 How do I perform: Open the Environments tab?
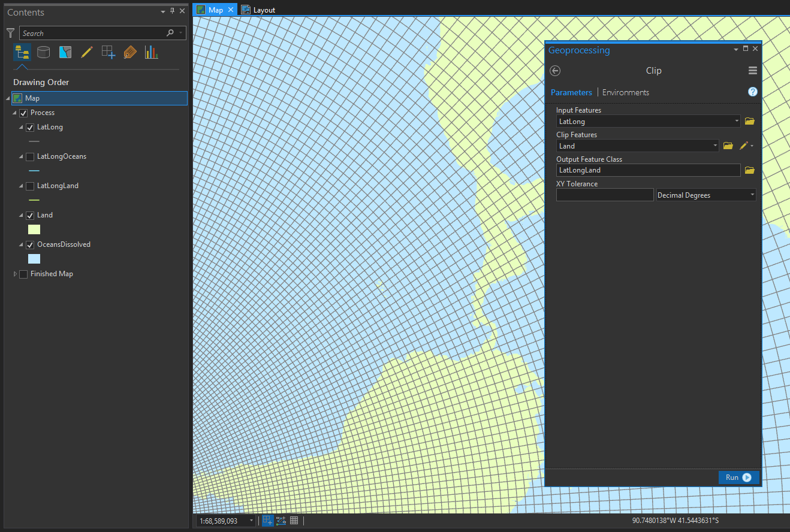(625, 92)
